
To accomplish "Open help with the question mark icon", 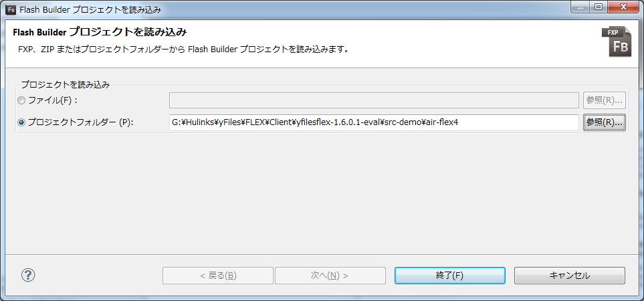I will (x=28, y=275).
